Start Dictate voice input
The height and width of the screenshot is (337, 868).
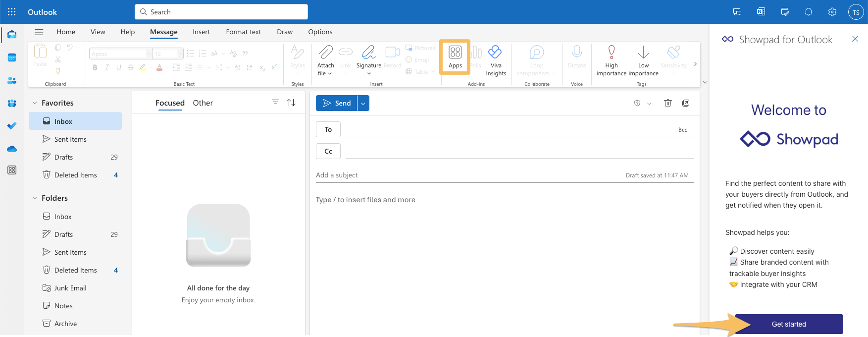point(577,57)
